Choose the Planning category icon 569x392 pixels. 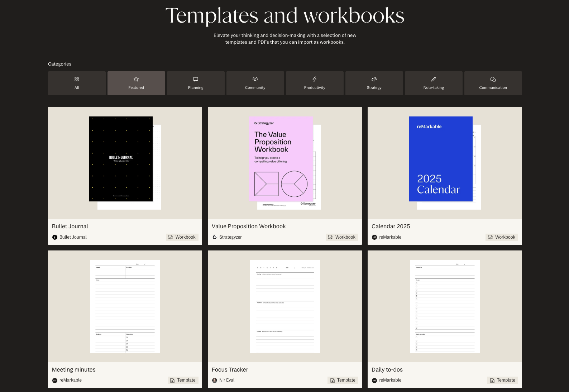click(x=196, y=79)
